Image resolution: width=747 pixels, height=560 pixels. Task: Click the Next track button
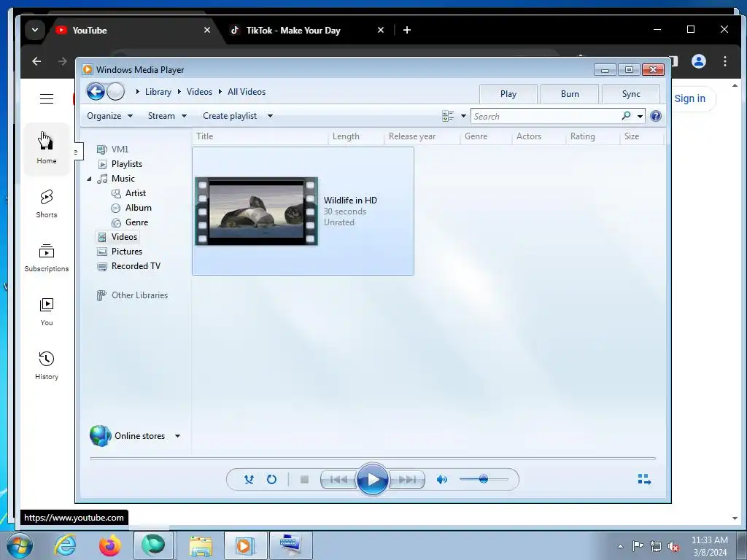tap(407, 480)
